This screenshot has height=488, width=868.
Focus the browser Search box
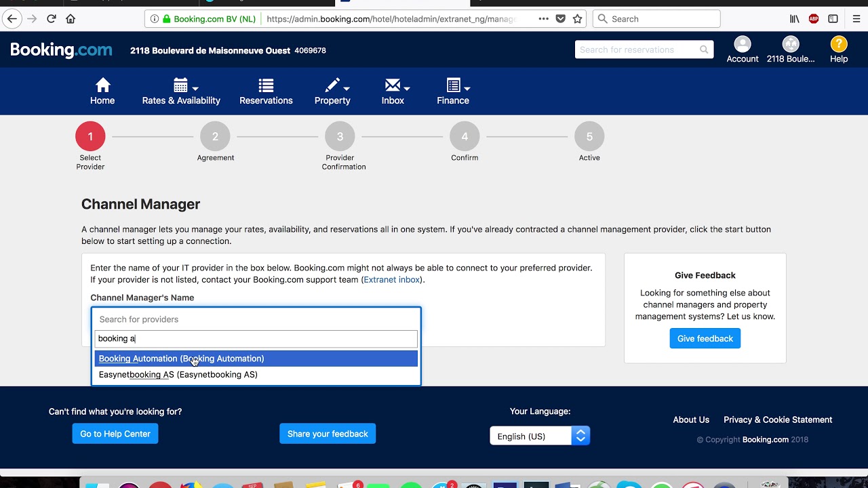point(656,19)
